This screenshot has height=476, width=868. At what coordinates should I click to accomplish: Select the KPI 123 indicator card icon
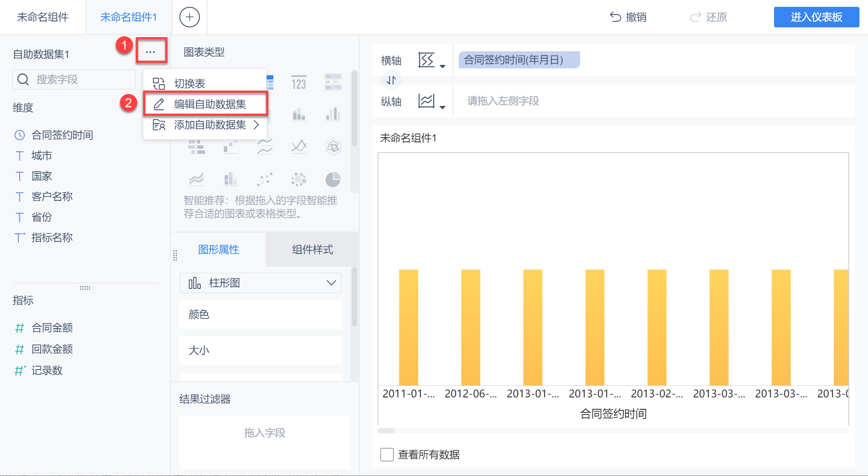tap(299, 82)
